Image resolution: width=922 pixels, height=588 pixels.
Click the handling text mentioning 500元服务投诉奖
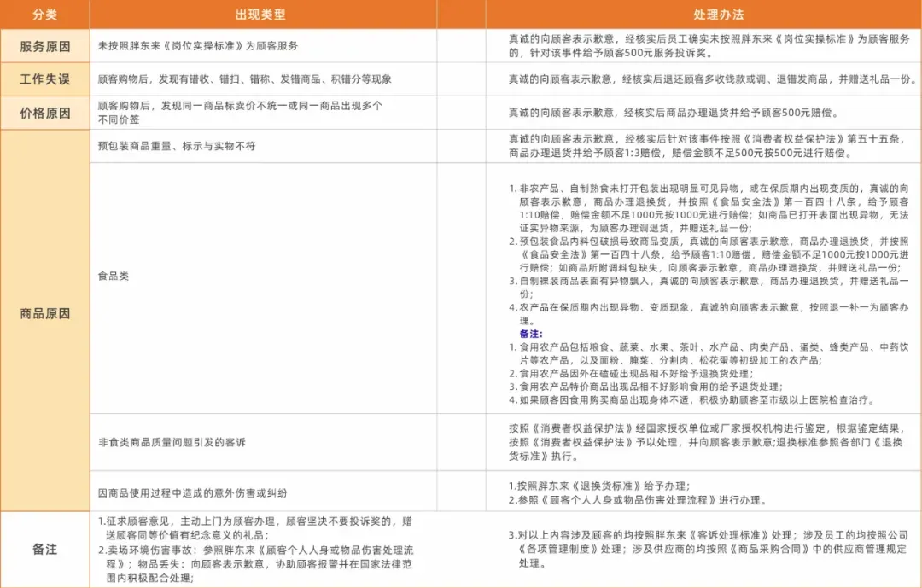[709, 46]
